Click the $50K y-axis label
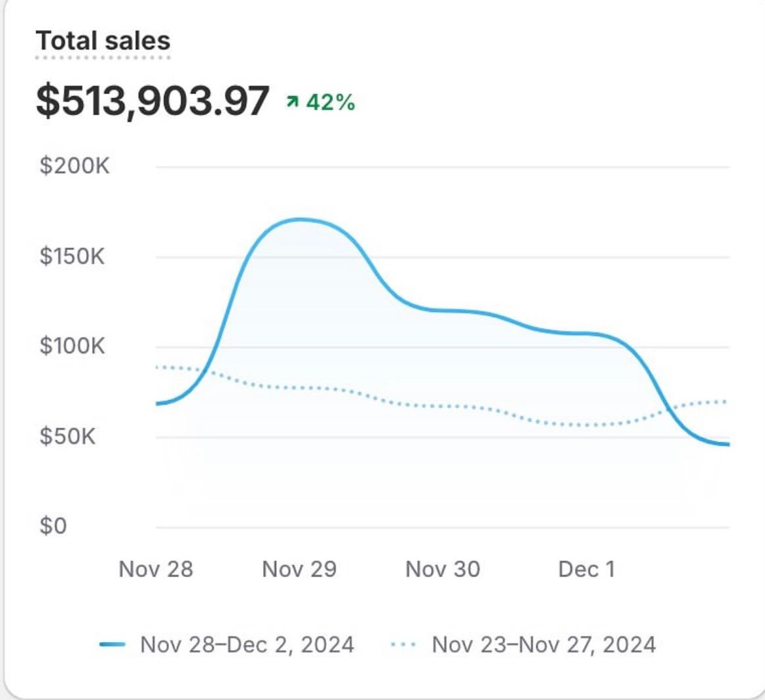This screenshot has width=765, height=700. tap(68, 436)
